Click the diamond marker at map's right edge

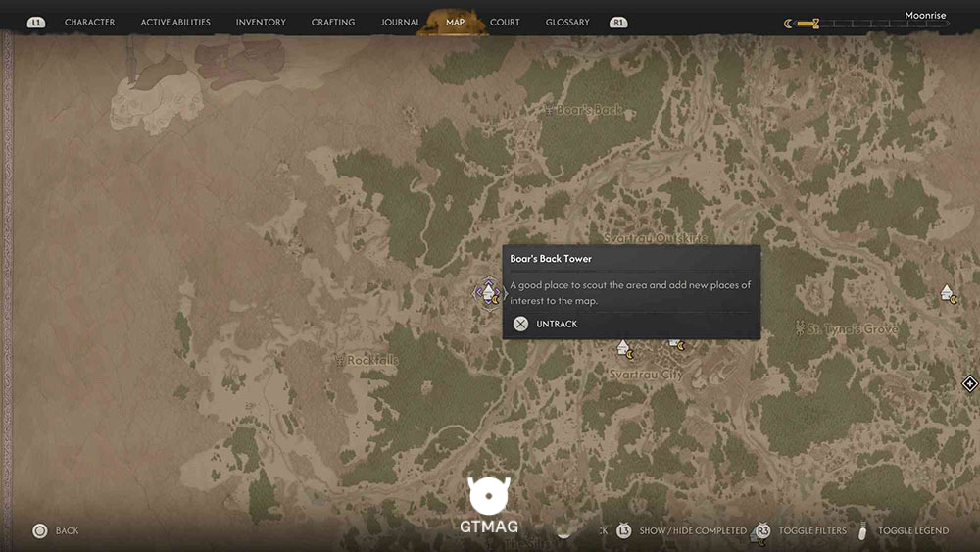tap(969, 383)
